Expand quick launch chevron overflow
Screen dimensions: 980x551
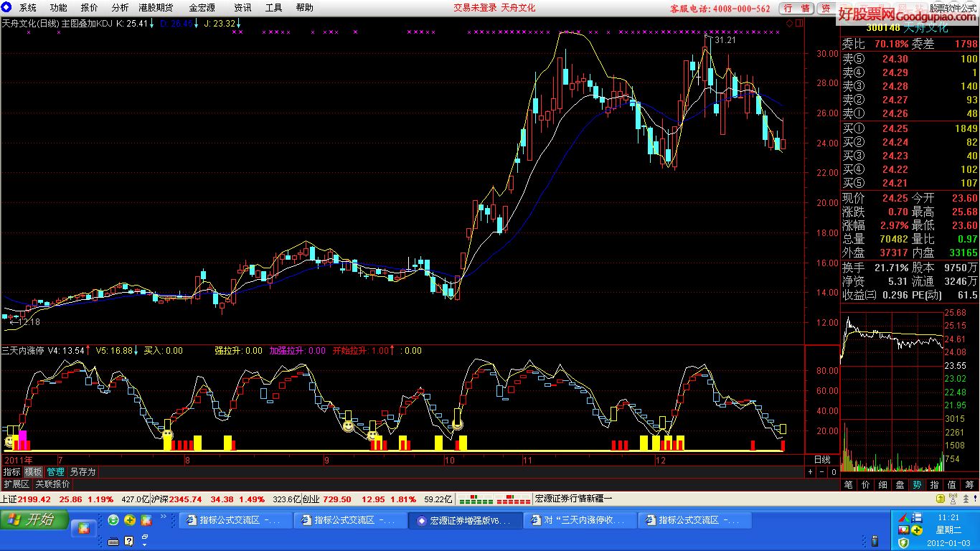click(164, 516)
